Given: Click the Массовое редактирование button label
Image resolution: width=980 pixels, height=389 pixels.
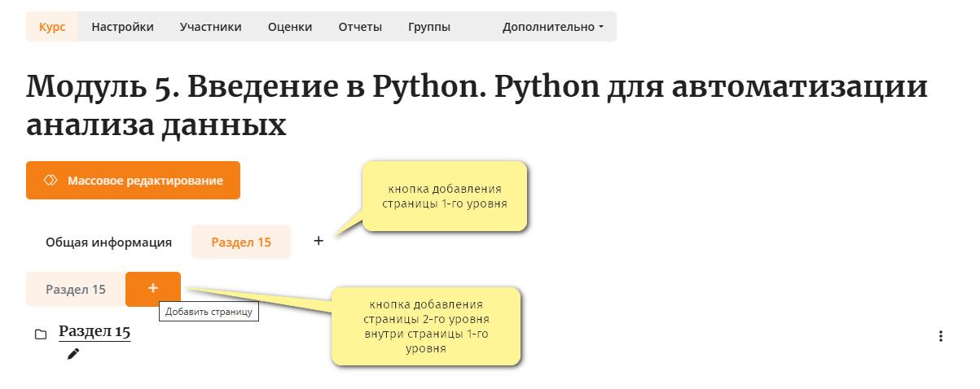Looking at the screenshot, I should pyautogui.click(x=145, y=180).
